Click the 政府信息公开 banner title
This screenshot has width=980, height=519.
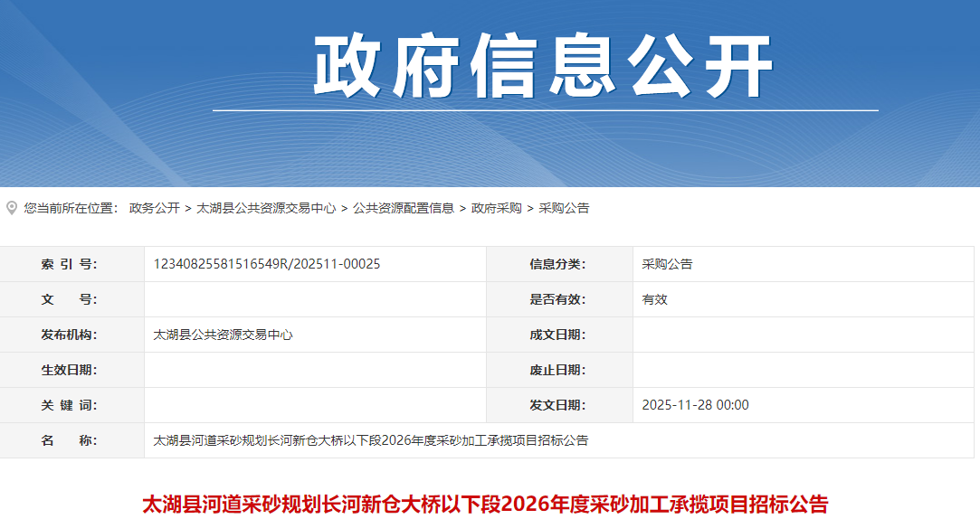[x=544, y=67]
